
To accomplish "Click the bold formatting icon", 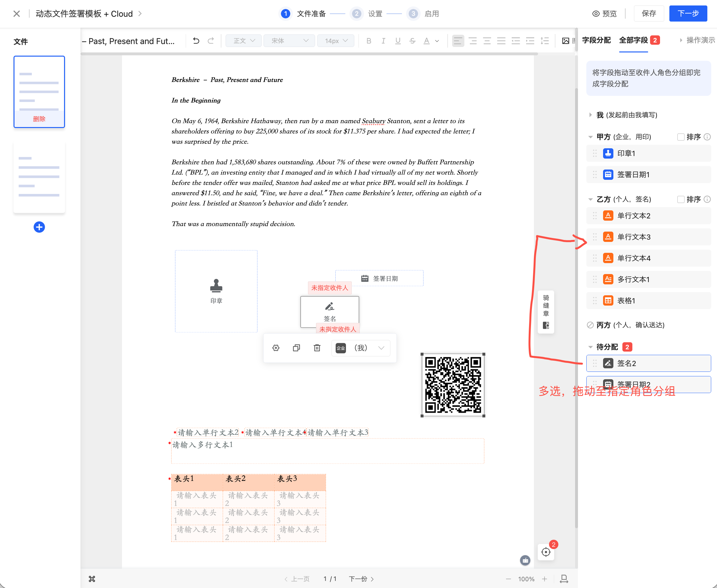I will point(369,41).
